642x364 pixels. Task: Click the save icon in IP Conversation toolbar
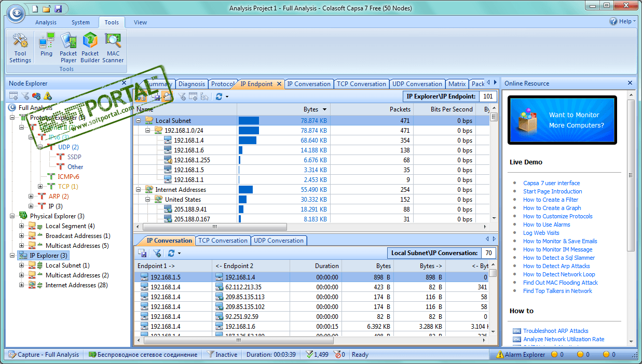(142, 253)
